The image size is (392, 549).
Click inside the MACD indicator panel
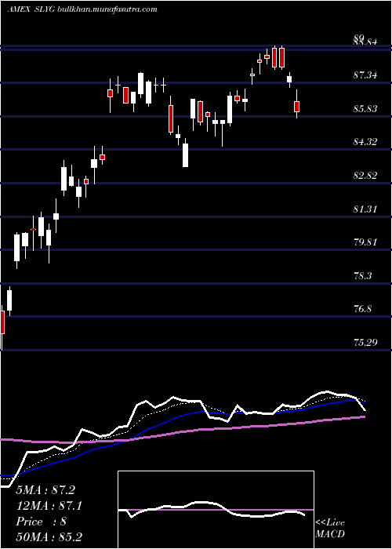tap(216, 510)
